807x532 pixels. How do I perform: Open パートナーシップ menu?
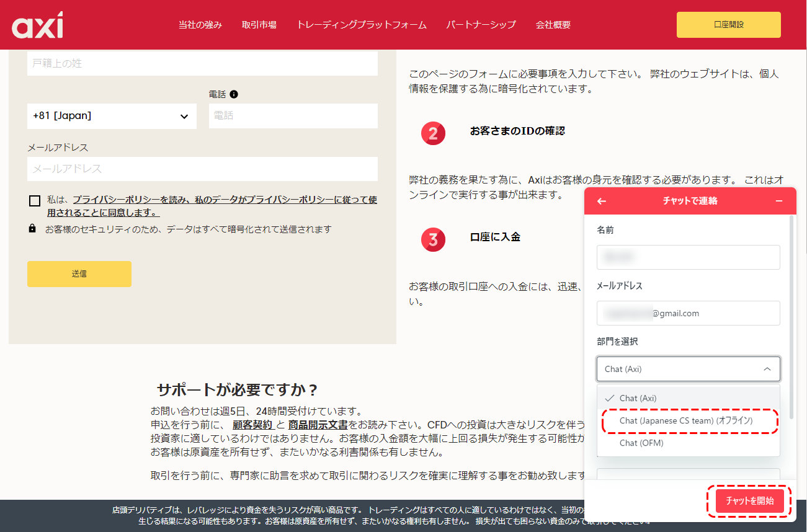click(481, 25)
